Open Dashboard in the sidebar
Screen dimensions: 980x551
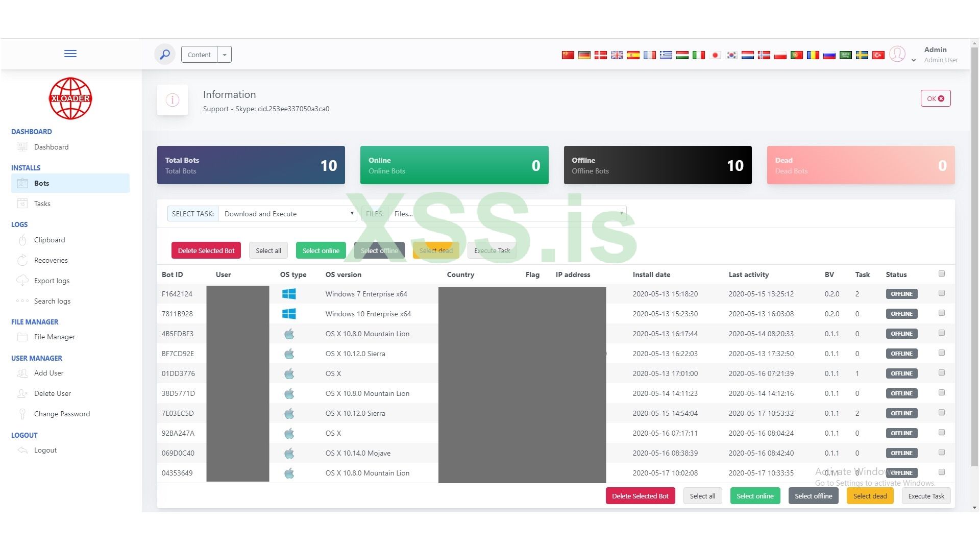(51, 147)
